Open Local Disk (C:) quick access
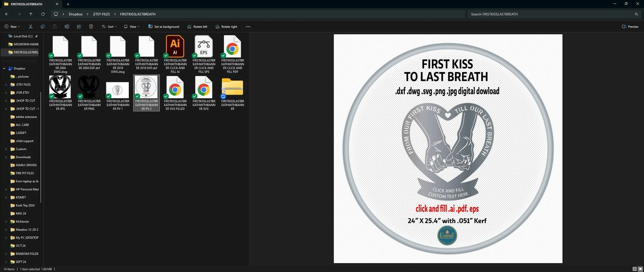The width and height of the screenshot is (644, 272). pos(23,36)
